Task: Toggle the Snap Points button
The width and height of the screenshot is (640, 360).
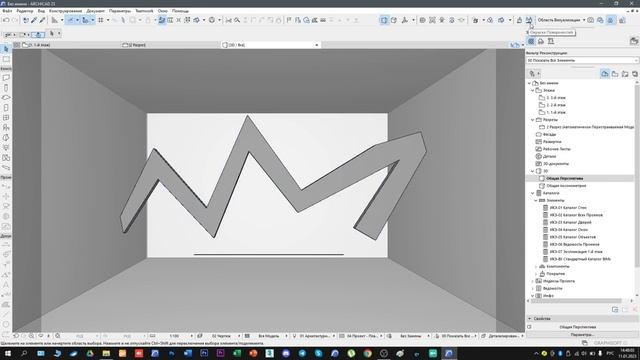Action: [x=85, y=20]
